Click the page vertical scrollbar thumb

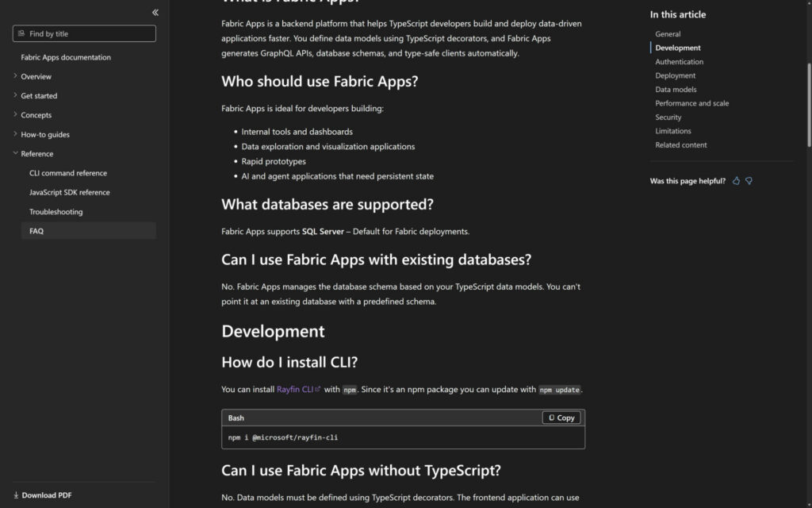tap(809, 104)
